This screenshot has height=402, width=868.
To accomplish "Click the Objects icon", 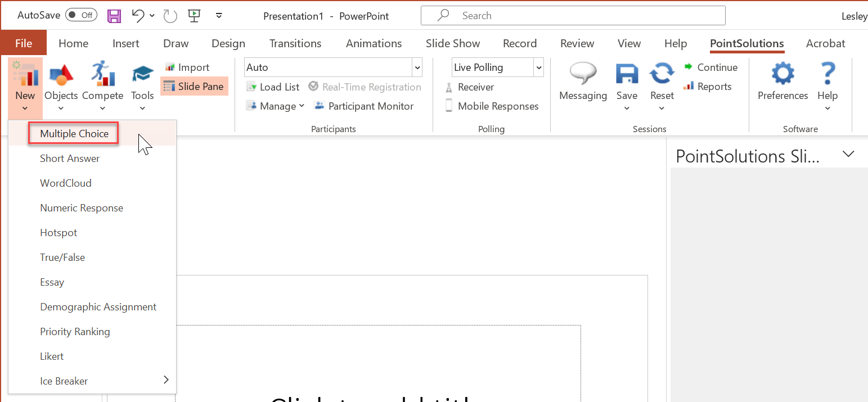I will [x=61, y=82].
